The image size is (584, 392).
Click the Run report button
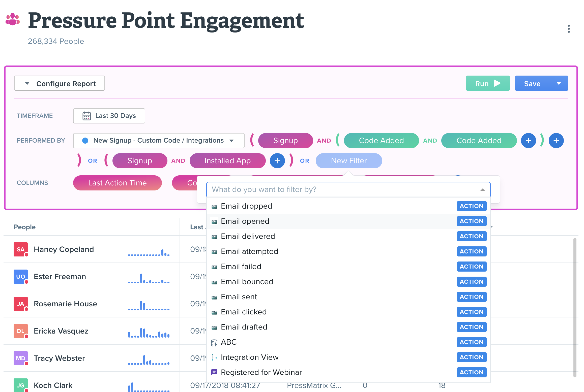click(x=488, y=84)
